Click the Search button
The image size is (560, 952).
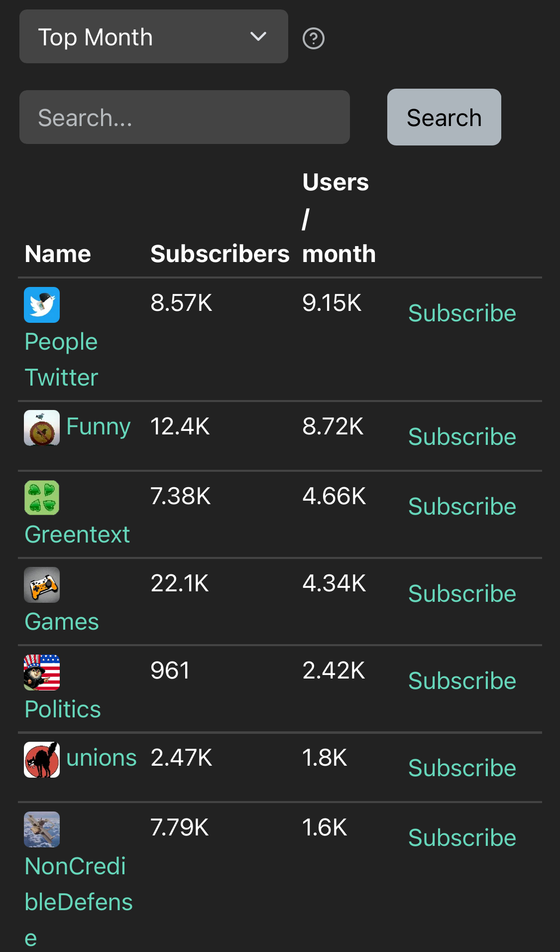pyautogui.click(x=444, y=118)
